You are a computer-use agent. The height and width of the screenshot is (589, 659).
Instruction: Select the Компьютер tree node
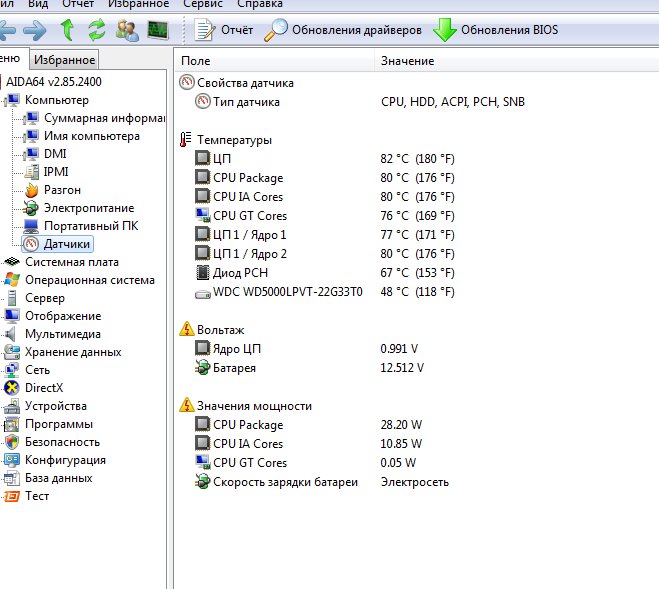57,100
